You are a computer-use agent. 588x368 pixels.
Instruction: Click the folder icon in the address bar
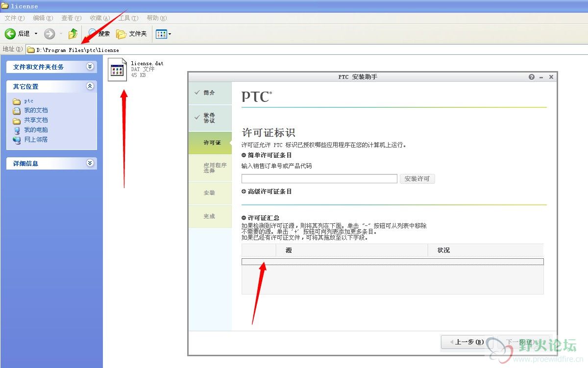(x=31, y=50)
